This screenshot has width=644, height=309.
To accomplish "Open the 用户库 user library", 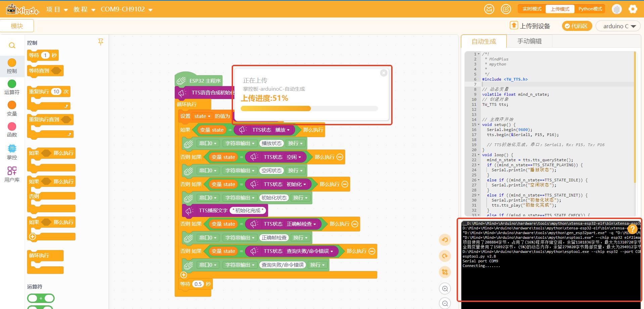I will coord(12,174).
